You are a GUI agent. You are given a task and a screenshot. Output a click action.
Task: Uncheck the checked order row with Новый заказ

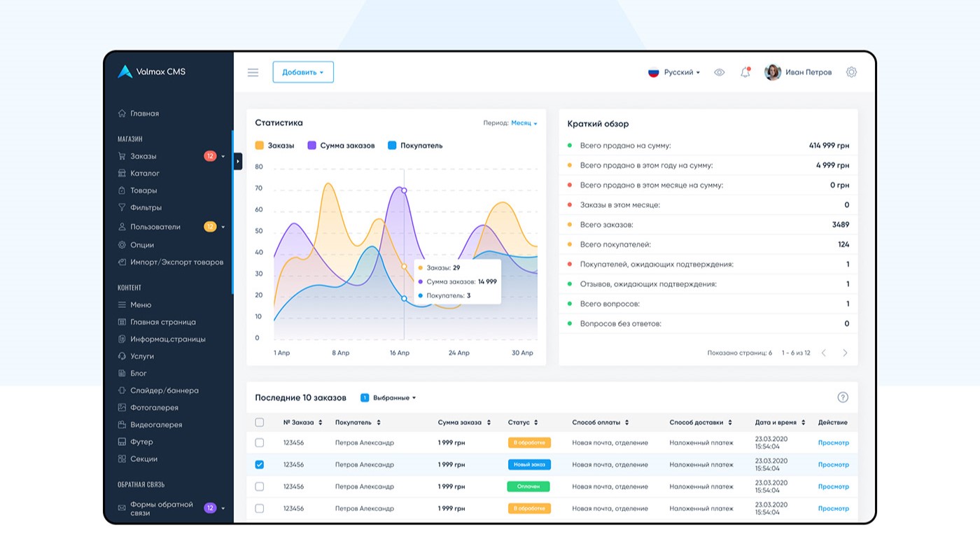(x=260, y=464)
